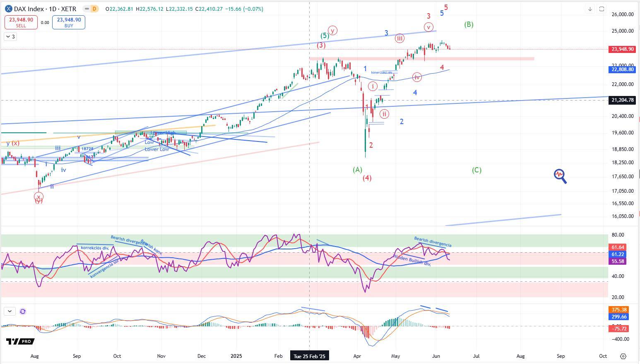Viewport: 640px width, 364px height.
Task: Click the red -75.72 histogram value label
Action: click(x=619, y=328)
